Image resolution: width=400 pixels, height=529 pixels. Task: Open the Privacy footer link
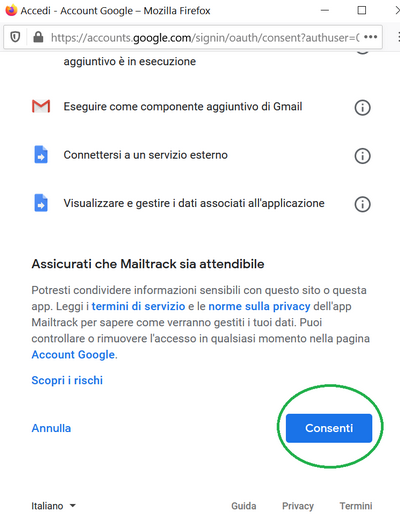click(298, 506)
